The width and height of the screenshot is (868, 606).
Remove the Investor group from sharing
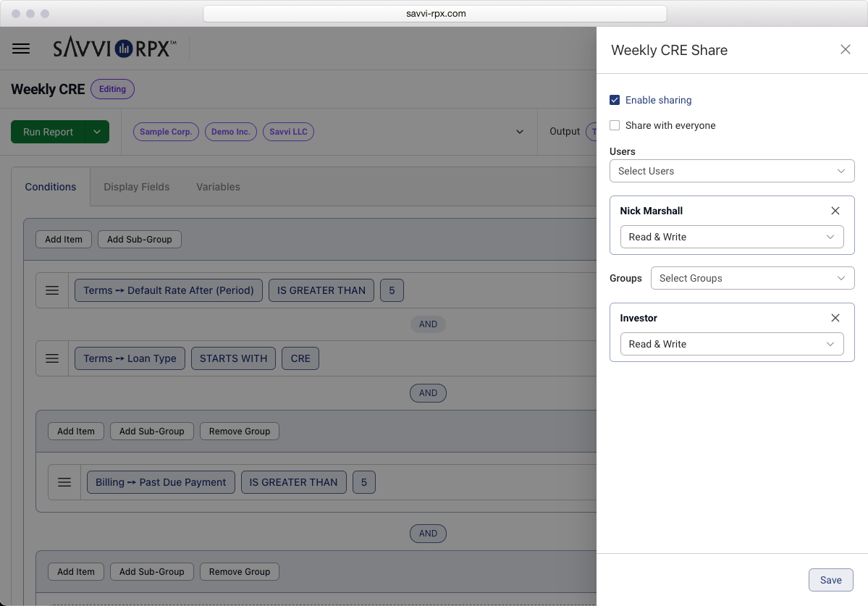835,318
